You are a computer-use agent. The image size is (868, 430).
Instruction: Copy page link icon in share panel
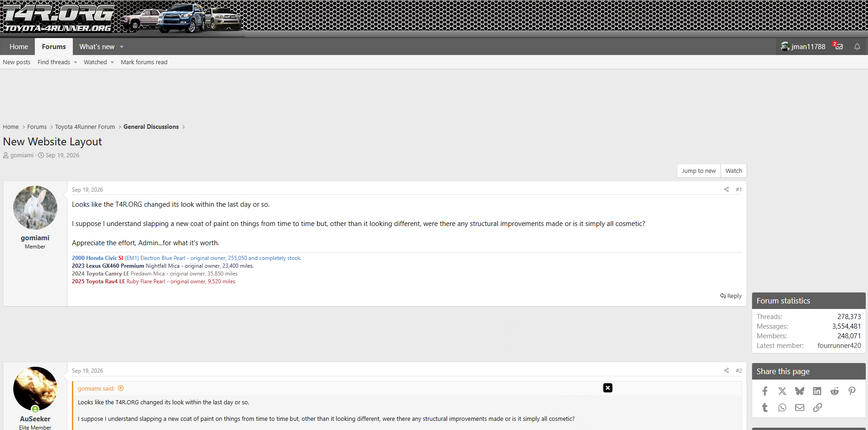[x=818, y=408]
